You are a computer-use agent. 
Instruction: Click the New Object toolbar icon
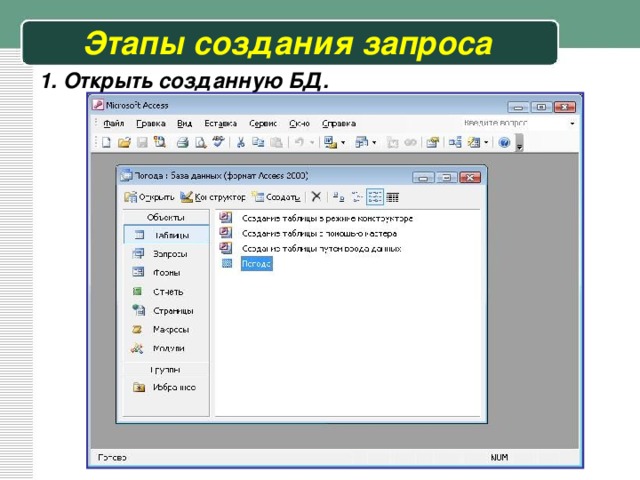coord(474,142)
